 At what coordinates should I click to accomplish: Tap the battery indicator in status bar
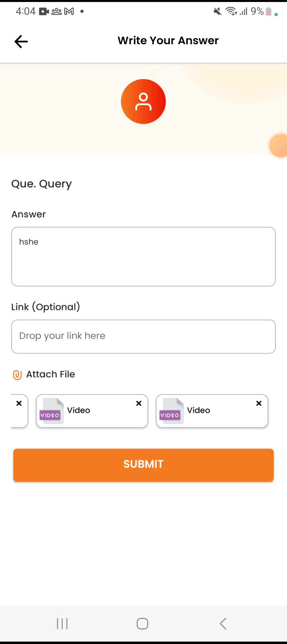pos(269,12)
